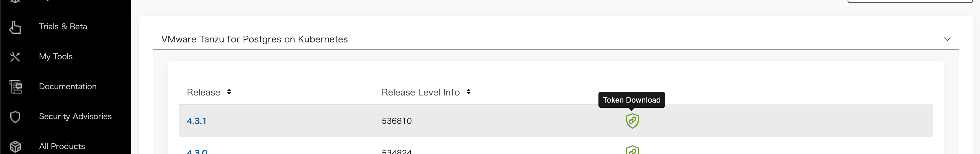Click the Documentation sidebar icon
The width and height of the screenshot is (980, 154).
(15, 87)
